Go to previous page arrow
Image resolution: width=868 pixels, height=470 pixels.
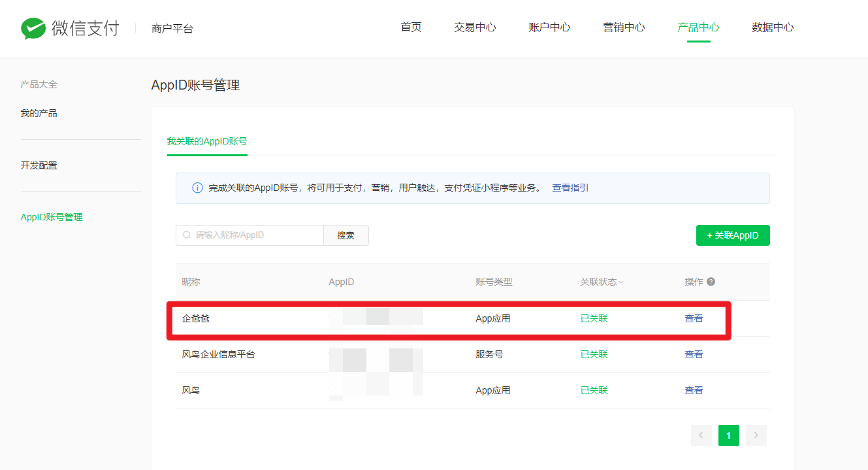pos(701,435)
